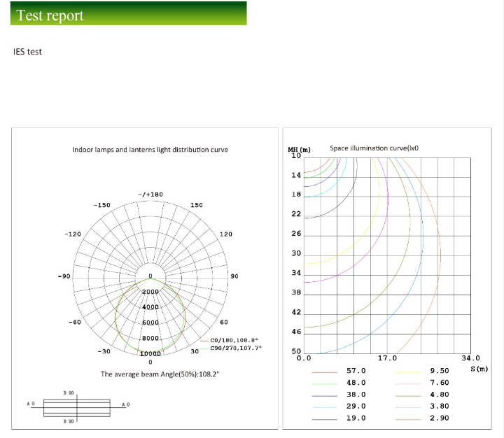Click the 9.50 lux legend value
Viewport: 504px width, 438px height.
[x=440, y=371]
